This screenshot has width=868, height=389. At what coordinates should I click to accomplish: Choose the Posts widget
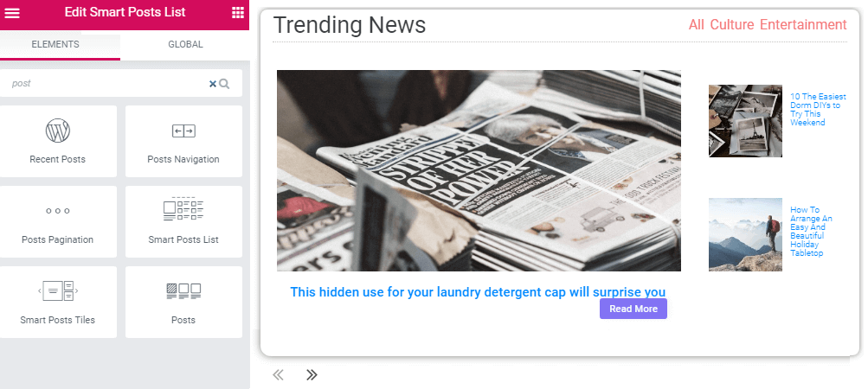(183, 303)
